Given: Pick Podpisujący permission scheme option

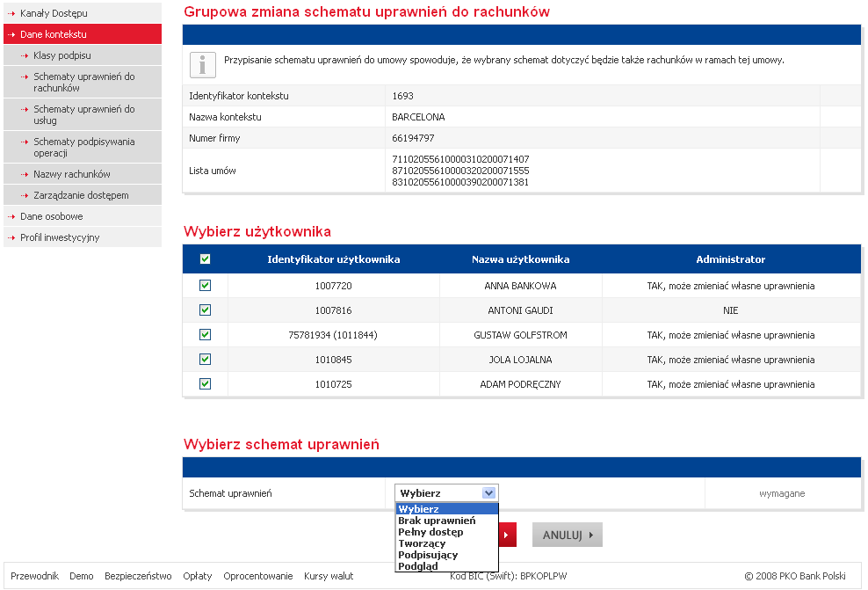Looking at the screenshot, I should pyautogui.click(x=446, y=555).
